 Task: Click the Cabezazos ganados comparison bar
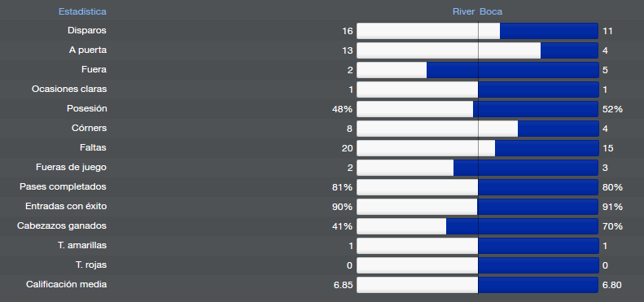point(477,226)
